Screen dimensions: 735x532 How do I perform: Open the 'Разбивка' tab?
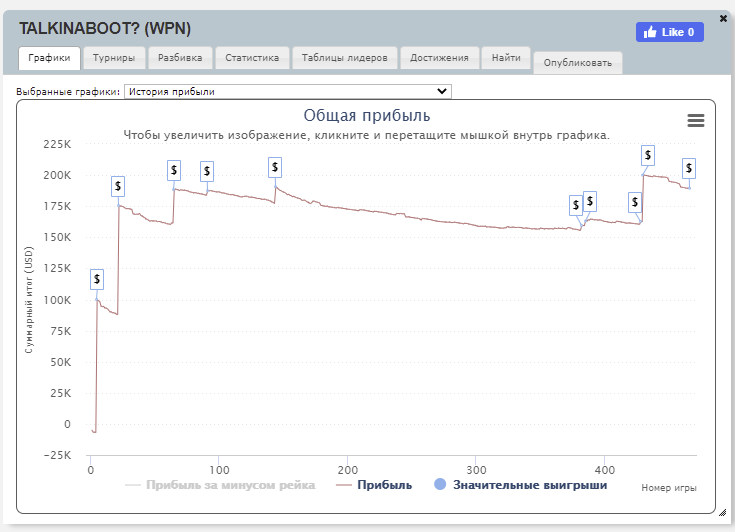(180, 58)
